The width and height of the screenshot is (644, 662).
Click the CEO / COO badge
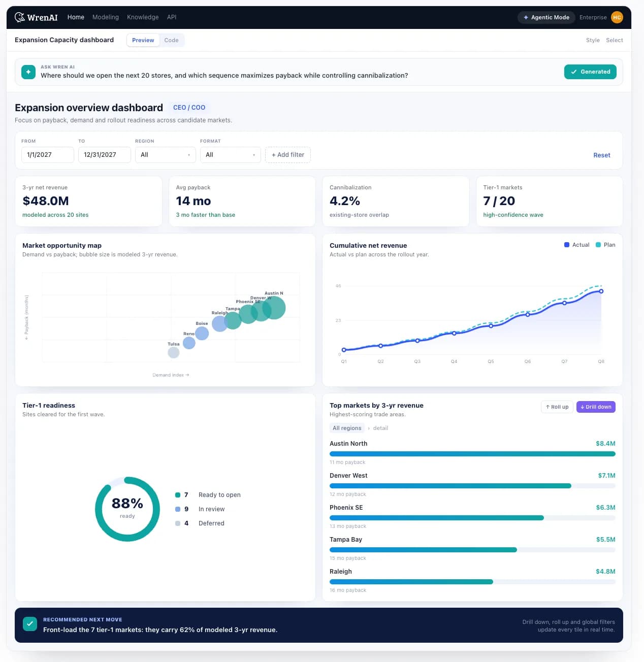point(189,108)
